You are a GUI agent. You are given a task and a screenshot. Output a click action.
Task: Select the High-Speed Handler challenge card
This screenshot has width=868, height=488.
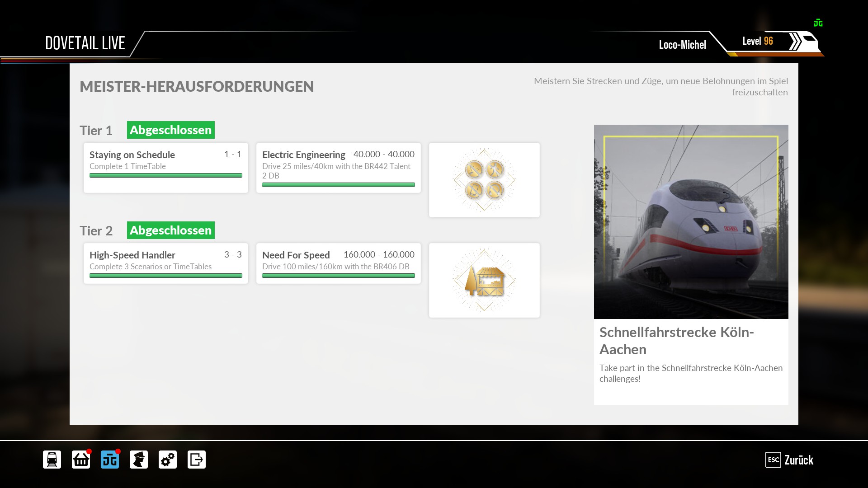tap(165, 263)
